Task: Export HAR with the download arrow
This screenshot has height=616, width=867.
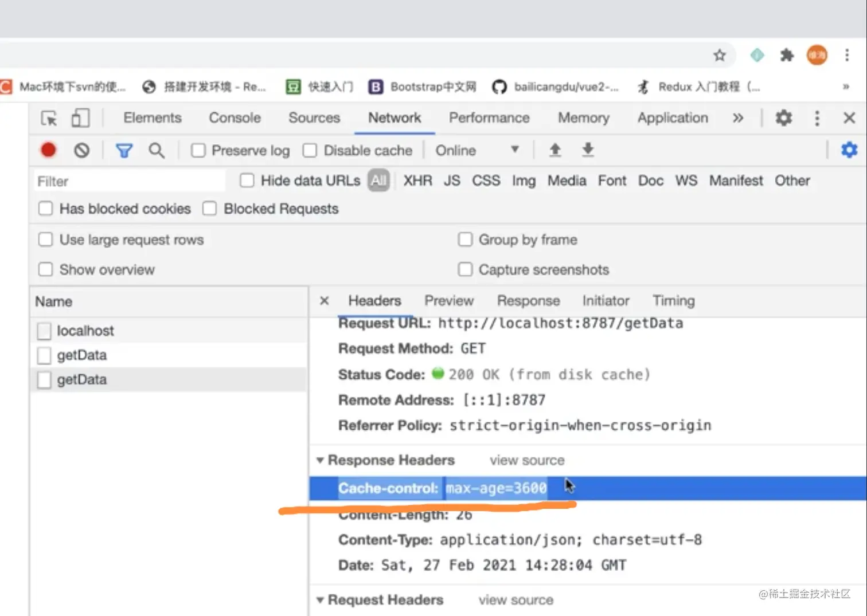Action: point(588,150)
